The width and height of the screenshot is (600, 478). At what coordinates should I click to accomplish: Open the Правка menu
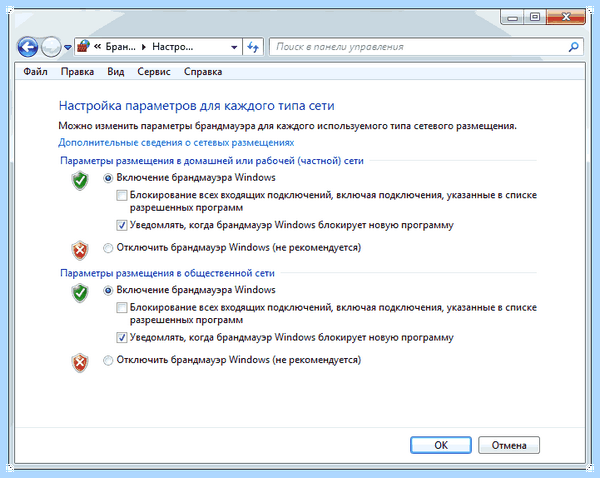(x=77, y=72)
